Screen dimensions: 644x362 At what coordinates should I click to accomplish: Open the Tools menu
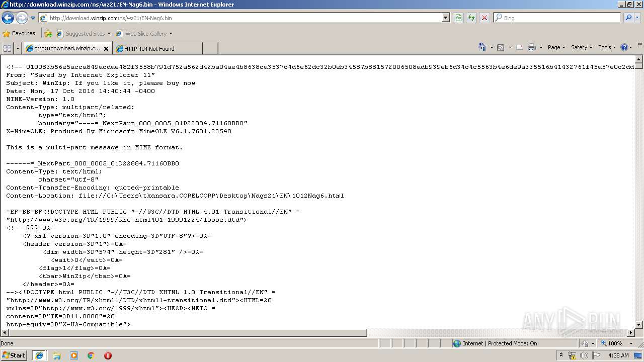[607, 47]
